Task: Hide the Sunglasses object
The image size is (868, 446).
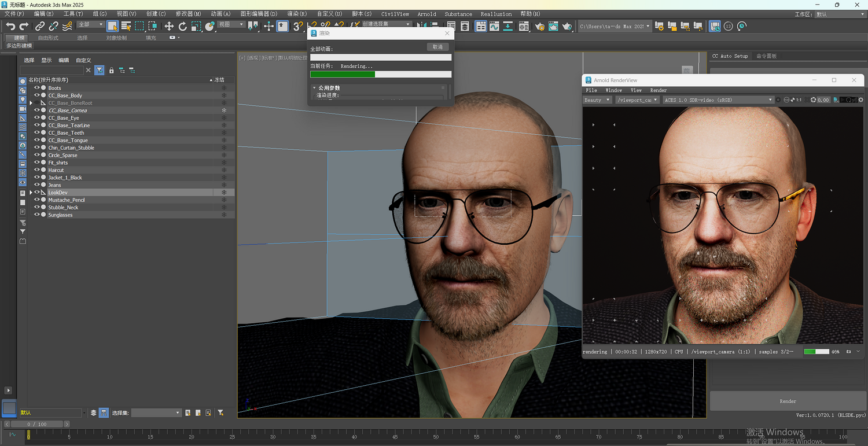Action: point(37,215)
